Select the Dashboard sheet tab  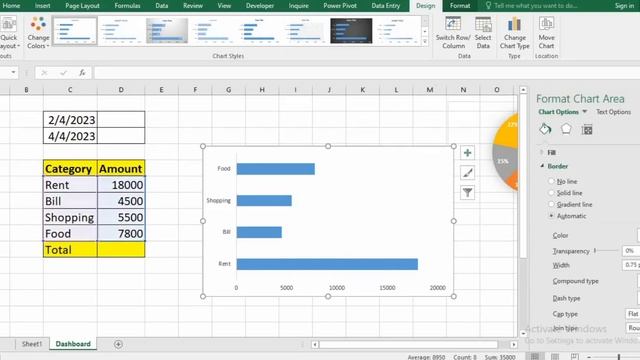pyautogui.click(x=73, y=344)
